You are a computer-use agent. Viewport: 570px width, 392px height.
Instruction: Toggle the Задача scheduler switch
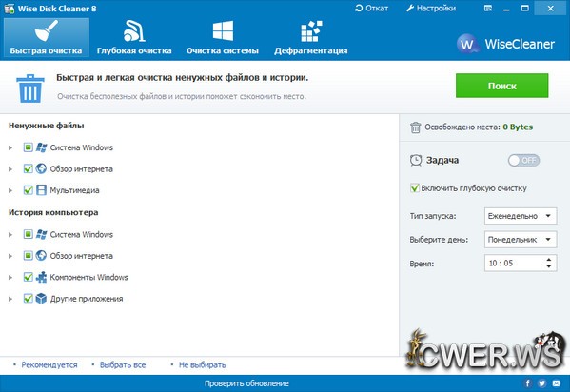pos(523,161)
